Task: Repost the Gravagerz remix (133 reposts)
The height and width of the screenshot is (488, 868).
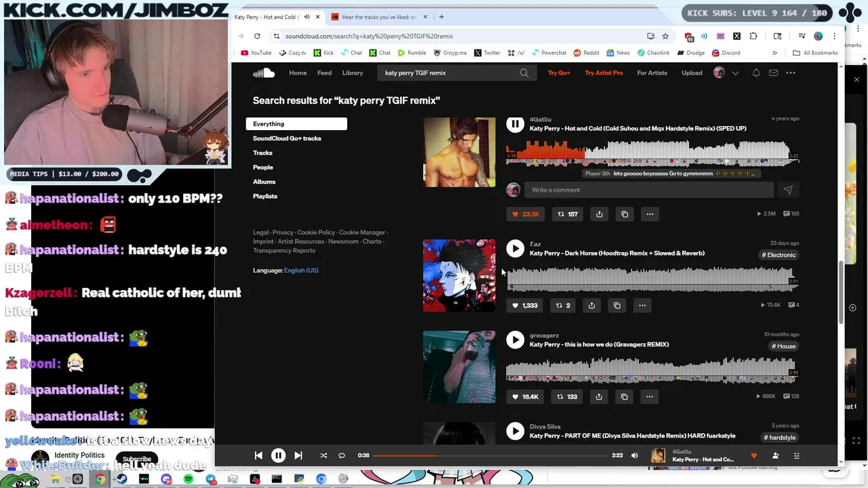Action: point(567,396)
